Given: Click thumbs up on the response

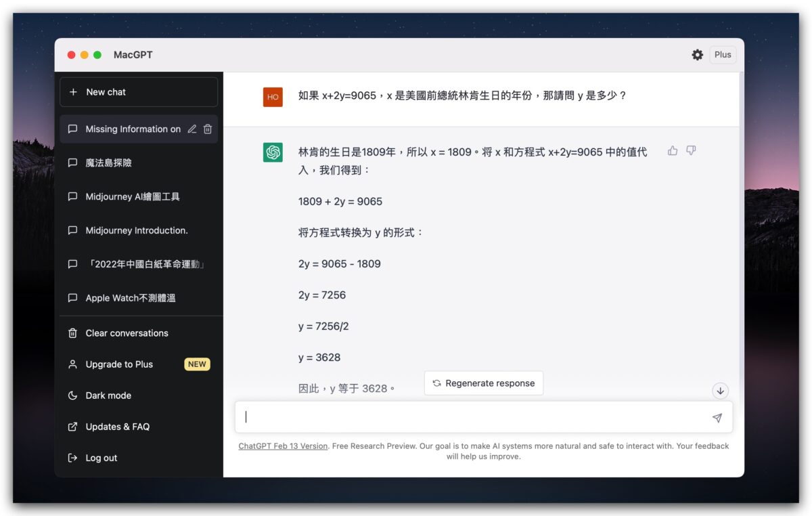Looking at the screenshot, I should (673, 151).
